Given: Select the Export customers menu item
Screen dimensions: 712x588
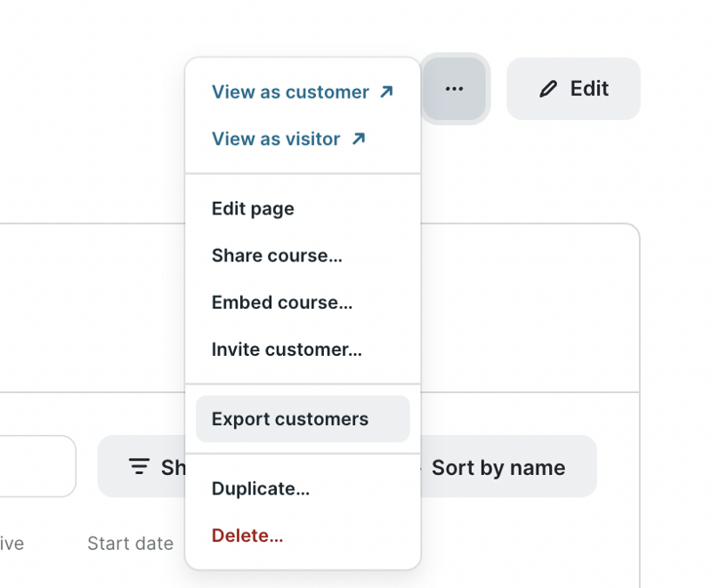Looking at the screenshot, I should [290, 419].
